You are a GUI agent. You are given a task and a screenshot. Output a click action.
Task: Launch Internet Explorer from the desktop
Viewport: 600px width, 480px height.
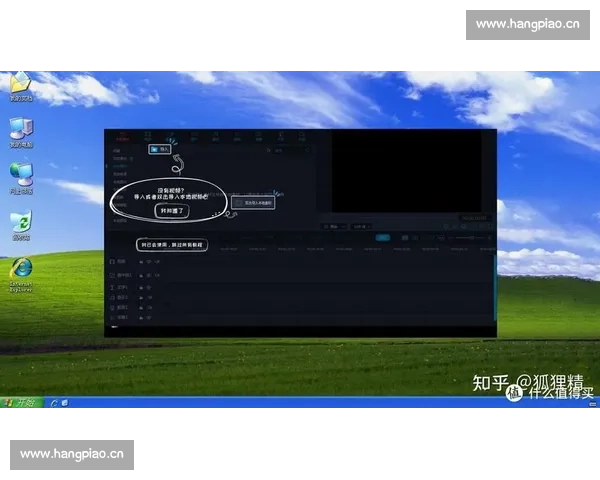point(20,269)
